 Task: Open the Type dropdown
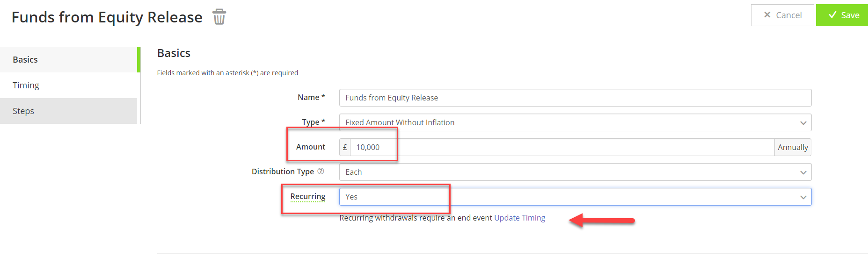[575, 122]
